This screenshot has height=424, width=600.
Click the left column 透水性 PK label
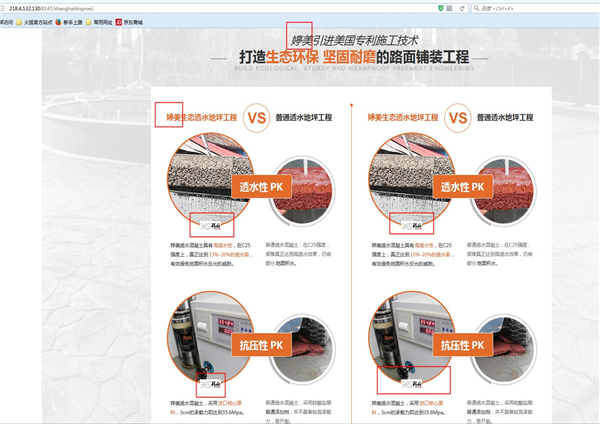pyautogui.click(x=261, y=187)
